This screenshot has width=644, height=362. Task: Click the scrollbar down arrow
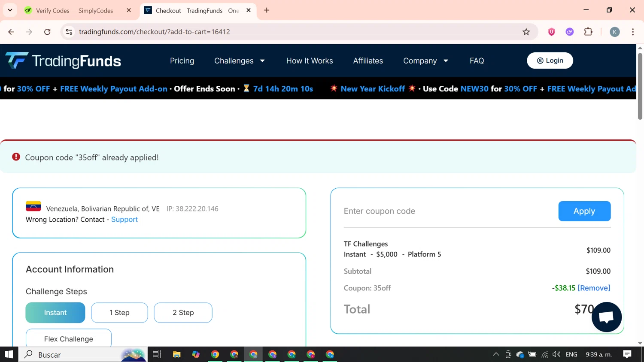click(640, 343)
